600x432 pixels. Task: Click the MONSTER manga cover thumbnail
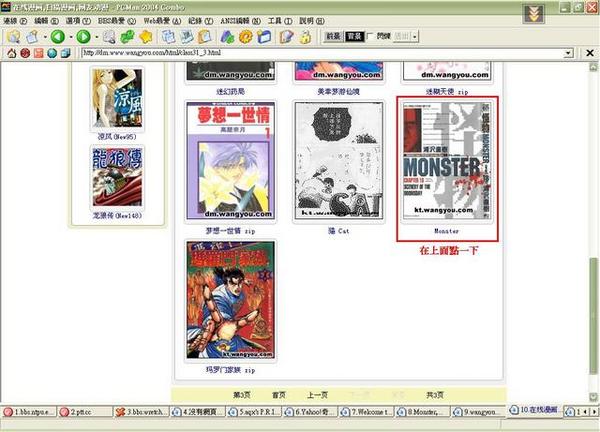(447, 161)
